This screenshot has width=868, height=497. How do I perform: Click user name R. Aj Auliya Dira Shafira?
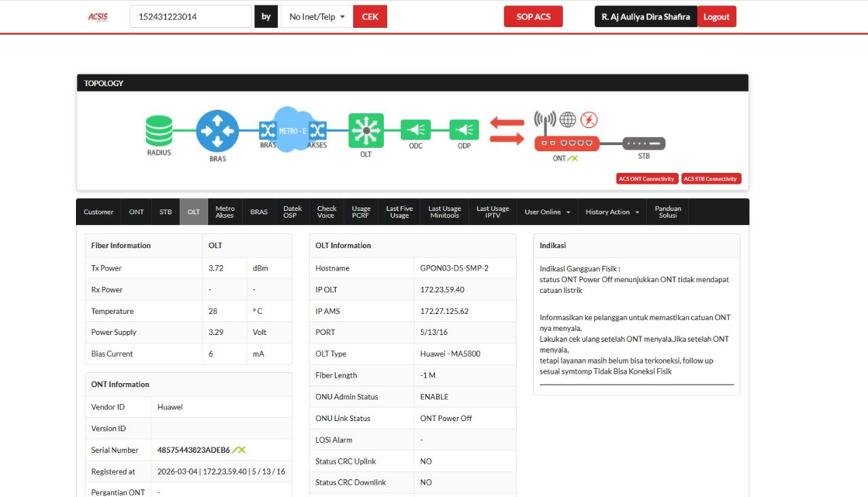click(646, 17)
